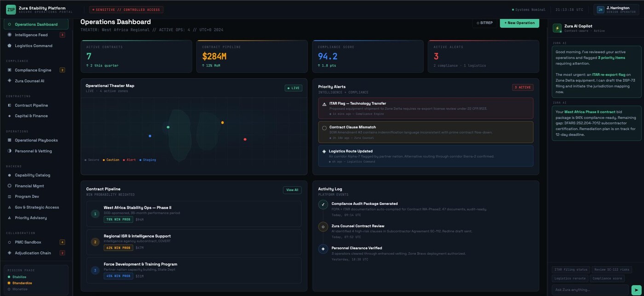Click the ZSP platform logo
The image size is (644, 296).
pyautogui.click(x=11, y=10)
